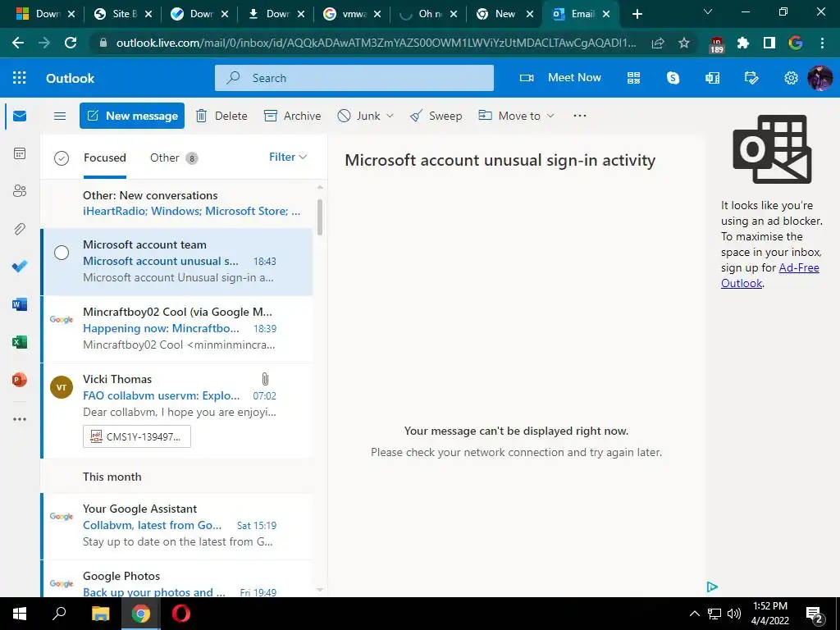Screen dimensions: 840x630
Task: Click the Meet Now video camera icon
Action: (527, 78)
